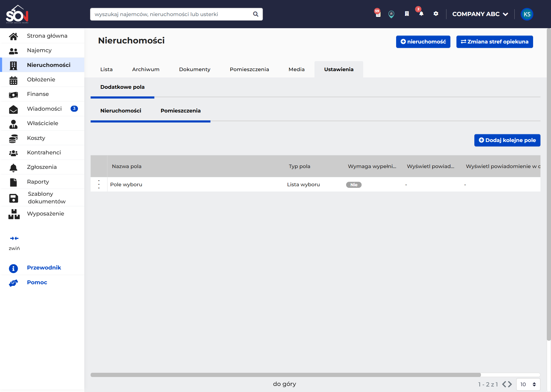
Task: Open the calendar icon with 59 badge
Action: pos(378,13)
